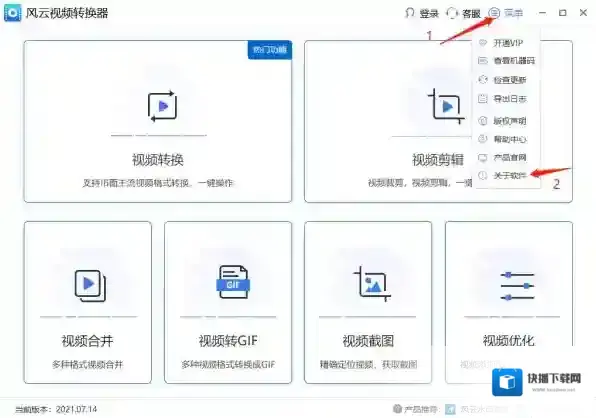596x418 pixels.
Task: Open 帮助中心 help center entry
Action: pos(506,139)
